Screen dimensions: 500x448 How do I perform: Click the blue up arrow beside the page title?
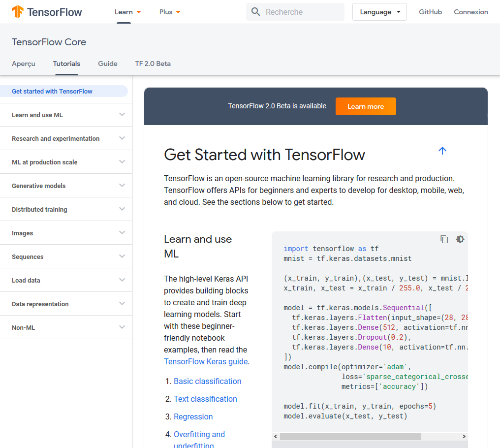pyautogui.click(x=442, y=151)
